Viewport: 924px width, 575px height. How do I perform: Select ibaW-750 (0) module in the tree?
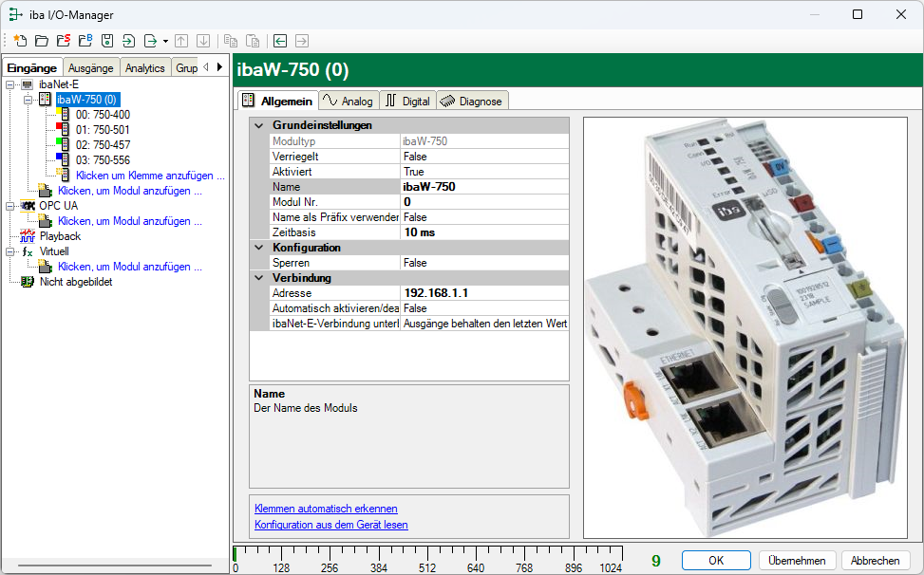click(87, 100)
